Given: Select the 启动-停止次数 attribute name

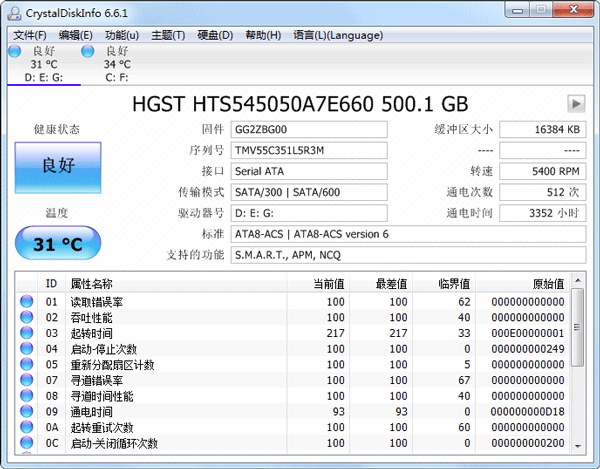Looking at the screenshot, I should tap(104, 349).
